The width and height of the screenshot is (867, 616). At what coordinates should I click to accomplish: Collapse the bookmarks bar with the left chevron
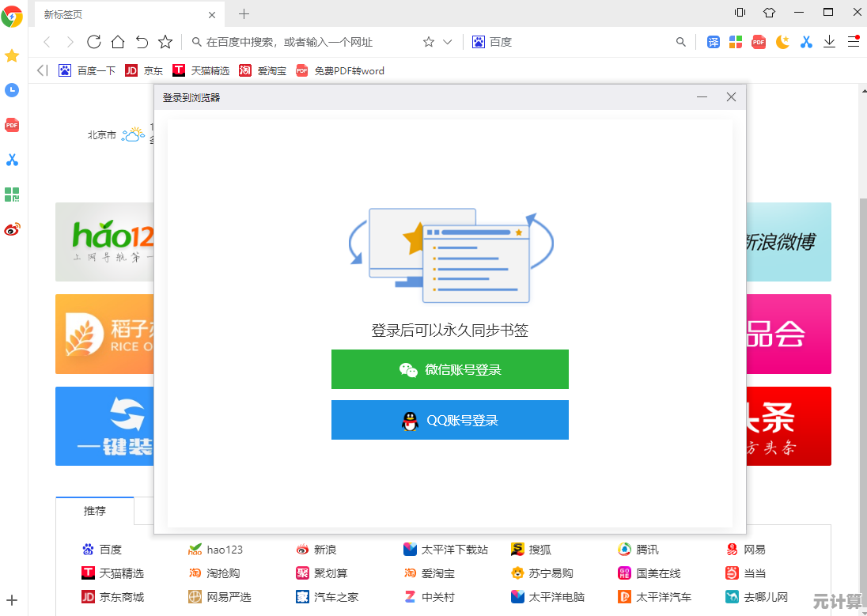click(x=41, y=70)
